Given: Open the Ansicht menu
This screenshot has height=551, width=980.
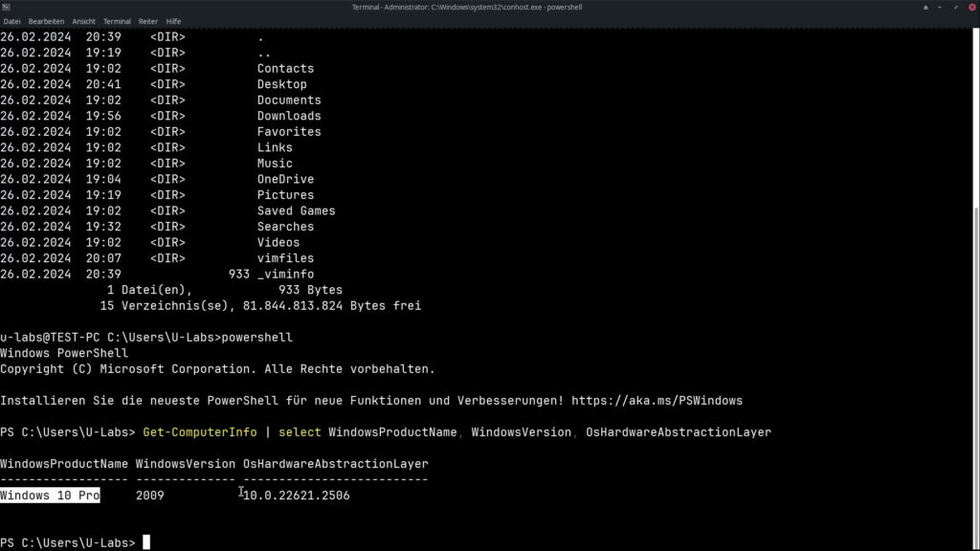Looking at the screenshot, I should click(x=83, y=21).
